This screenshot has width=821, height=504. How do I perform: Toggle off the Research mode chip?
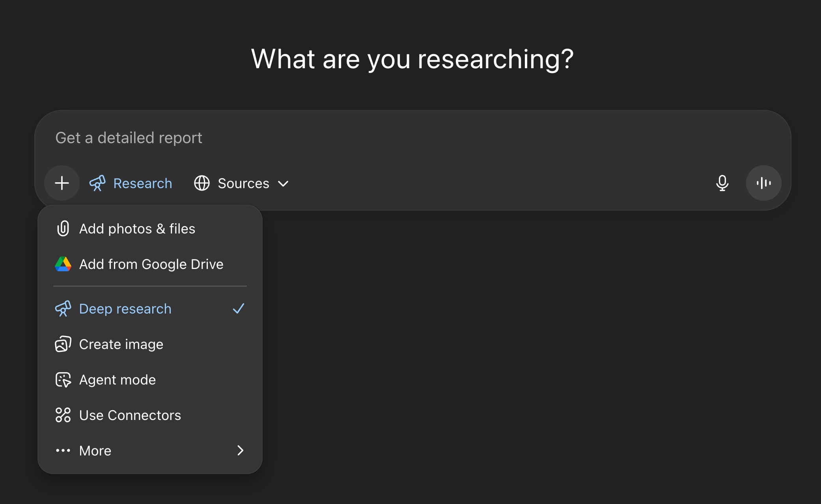tap(142, 183)
